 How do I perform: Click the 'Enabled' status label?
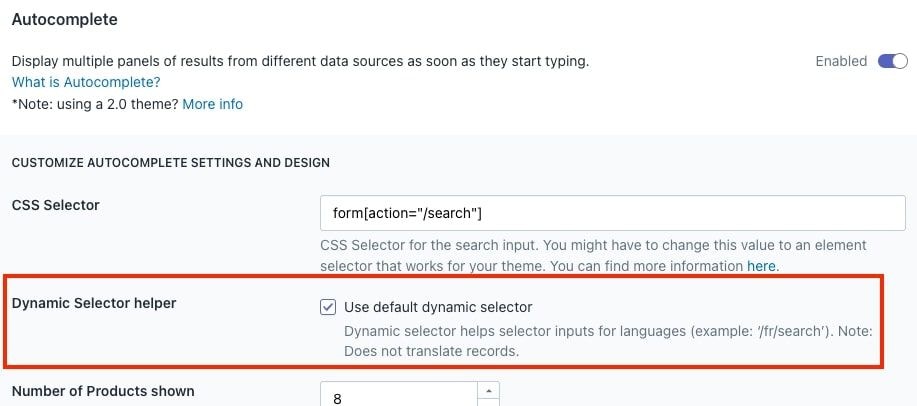pyautogui.click(x=841, y=61)
